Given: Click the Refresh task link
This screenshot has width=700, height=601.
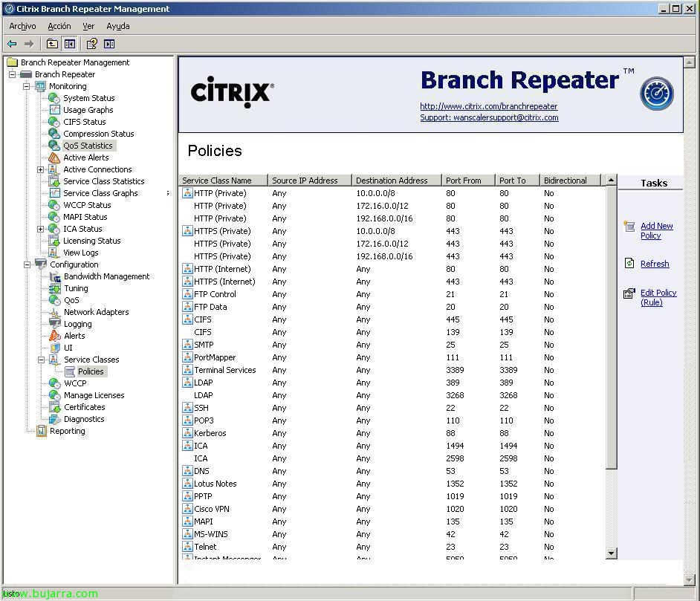Looking at the screenshot, I should coord(655,264).
